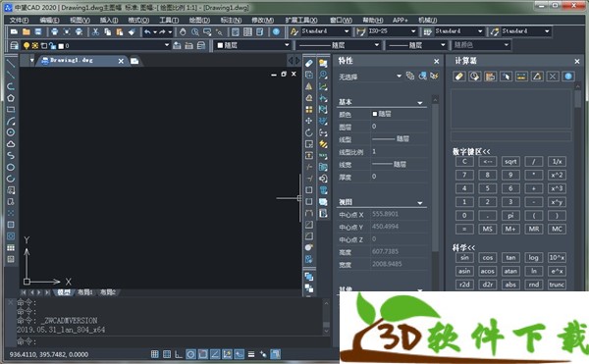Image resolution: width=589 pixels, height=364 pixels.
Task: Click the Help blue circle toolbar icon
Action: click(x=276, y=32)
